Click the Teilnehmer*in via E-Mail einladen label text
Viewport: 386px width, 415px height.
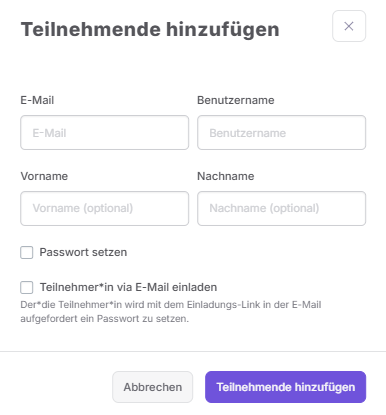point(128,287)
